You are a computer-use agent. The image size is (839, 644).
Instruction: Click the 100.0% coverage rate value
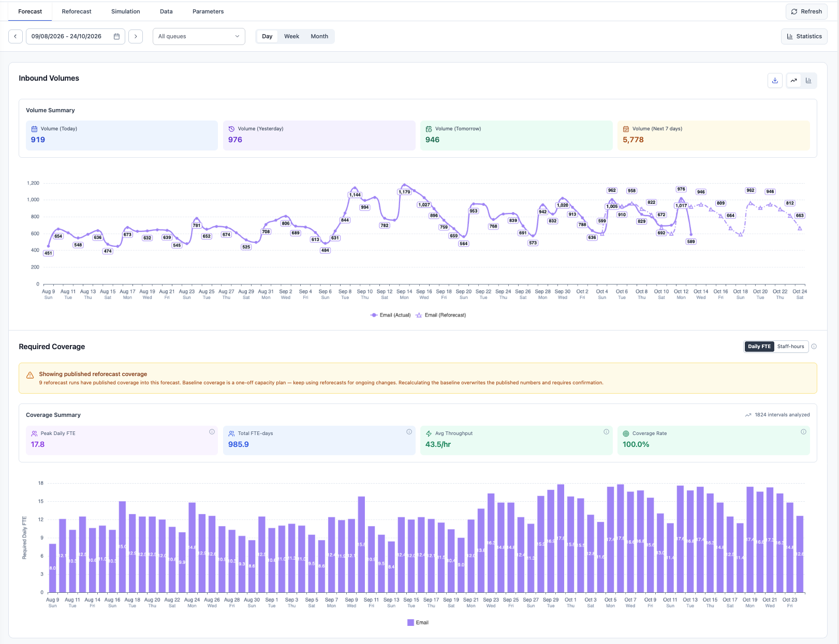coord(636,444)
